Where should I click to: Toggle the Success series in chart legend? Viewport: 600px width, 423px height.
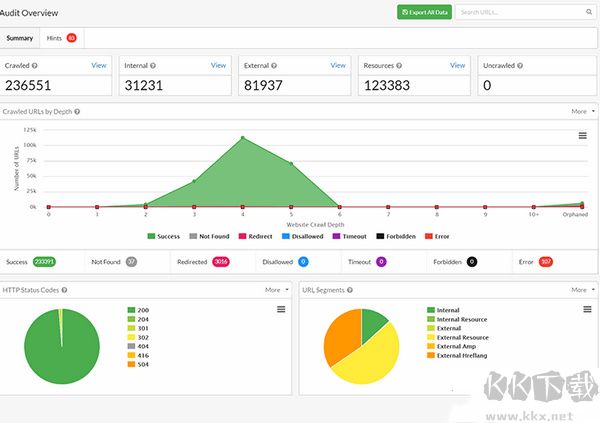point(167,236)
